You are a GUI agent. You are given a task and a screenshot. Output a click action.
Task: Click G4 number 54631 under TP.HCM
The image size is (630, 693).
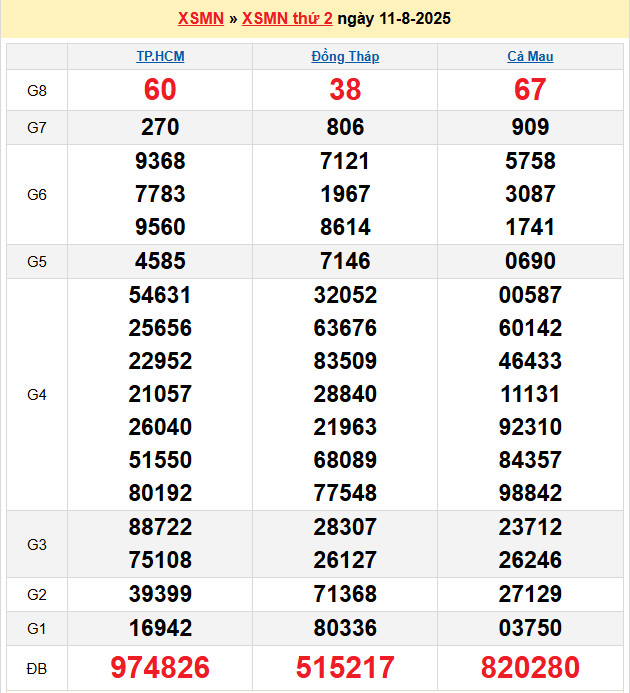[x=160, y=295]
